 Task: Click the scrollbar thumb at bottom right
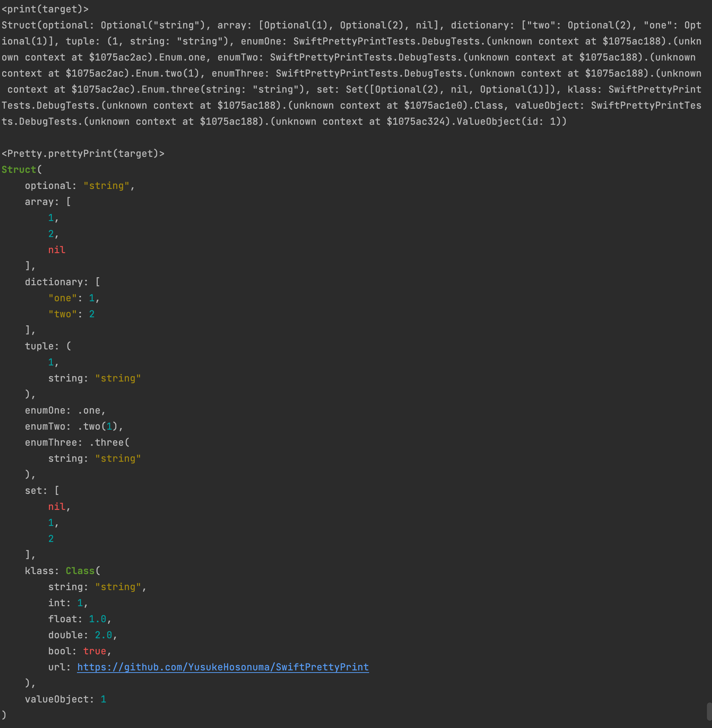click(x=709, y=712)
